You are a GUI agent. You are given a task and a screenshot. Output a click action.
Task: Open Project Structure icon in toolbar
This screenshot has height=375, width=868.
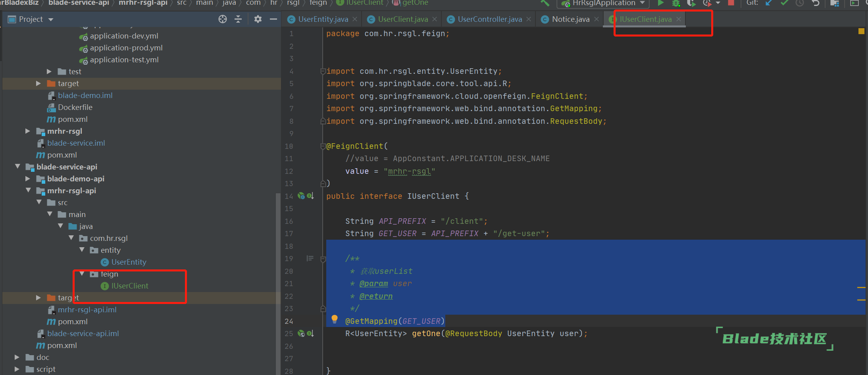[835, 3]
